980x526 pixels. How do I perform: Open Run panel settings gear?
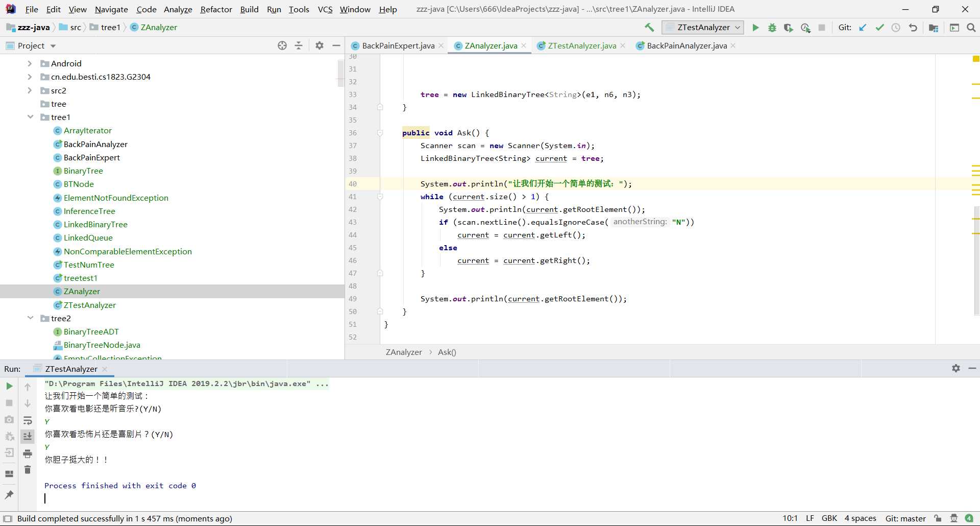pos(956,368)
